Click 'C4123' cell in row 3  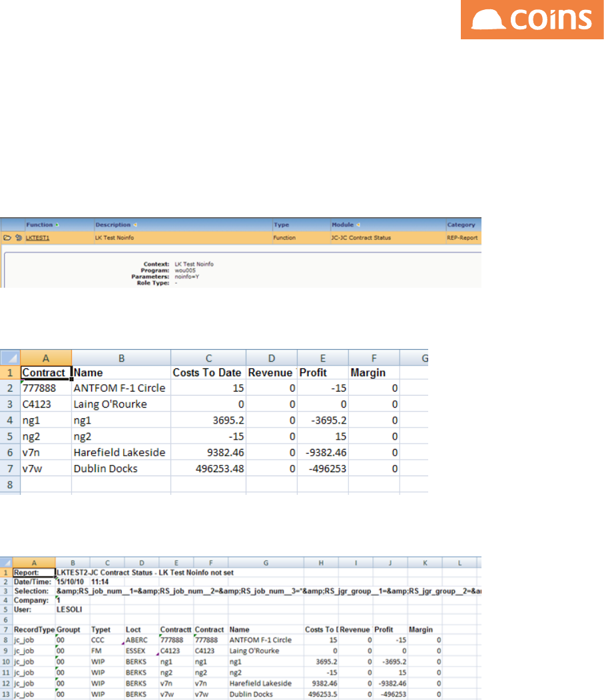pyautogui.click(x=45, y=404)
